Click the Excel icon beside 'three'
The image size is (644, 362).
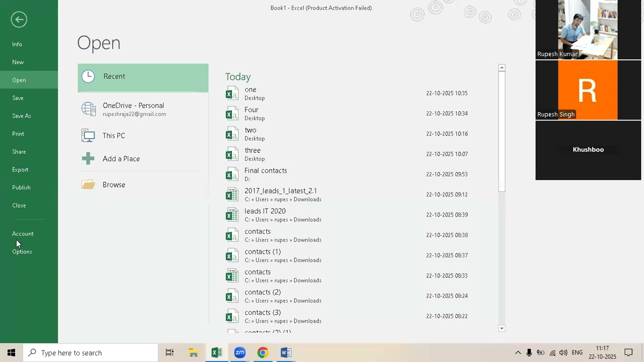(232, 154)
